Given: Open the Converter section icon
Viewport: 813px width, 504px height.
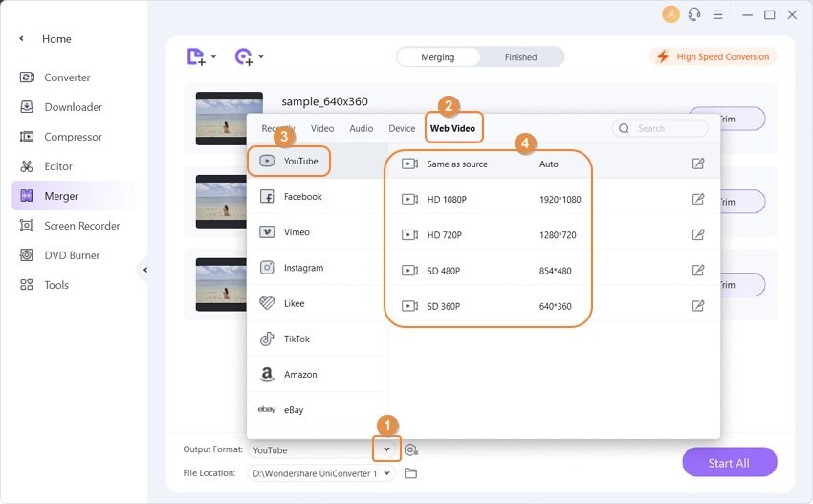Looking at the screenshot, I should click(27, 77).
